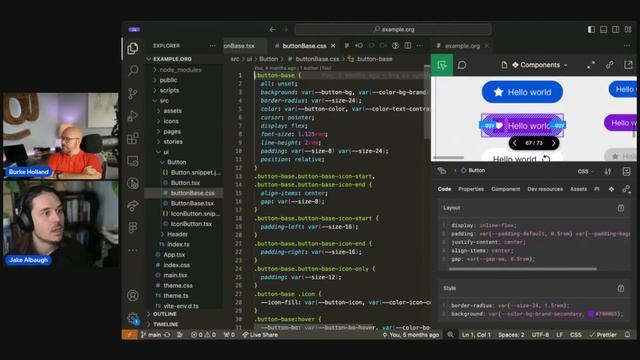Go forward using the title bar arrow

285,29
